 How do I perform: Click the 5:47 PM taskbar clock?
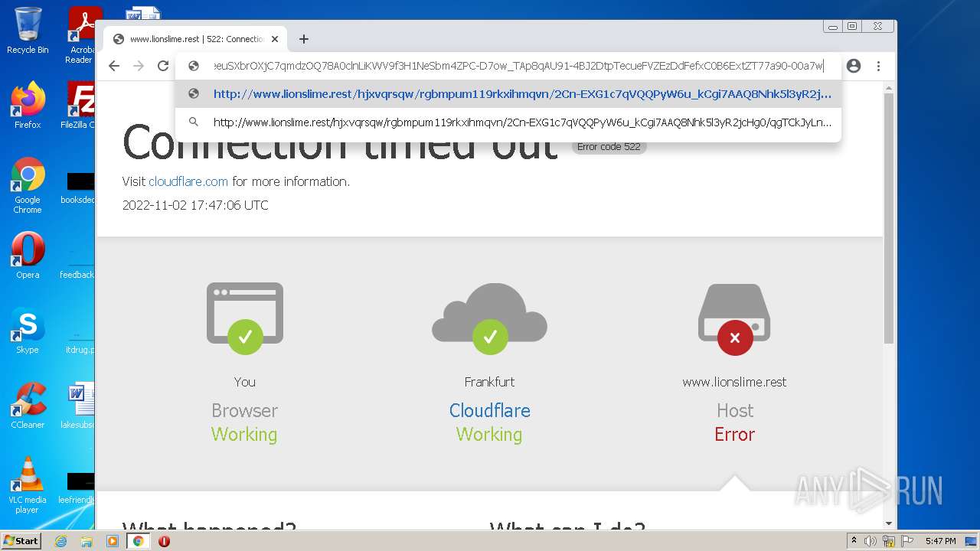pos(940,541)
